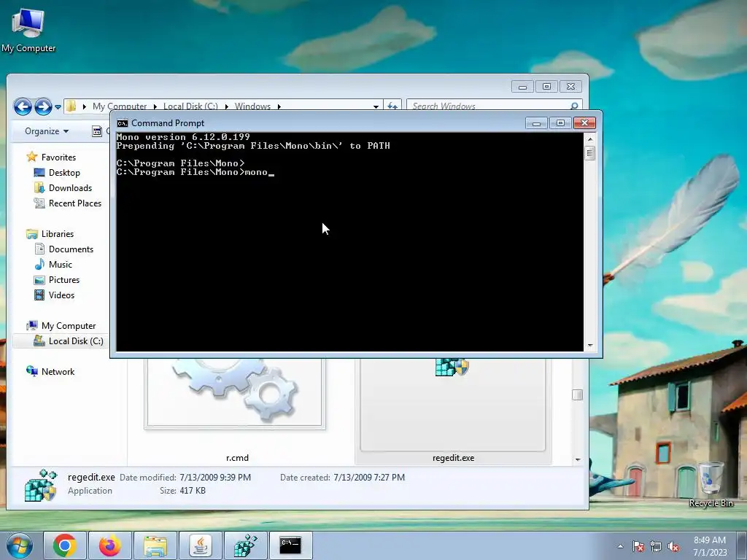Select Downloads under Favorites
747x560 pixels.
[x=63, y=187]
